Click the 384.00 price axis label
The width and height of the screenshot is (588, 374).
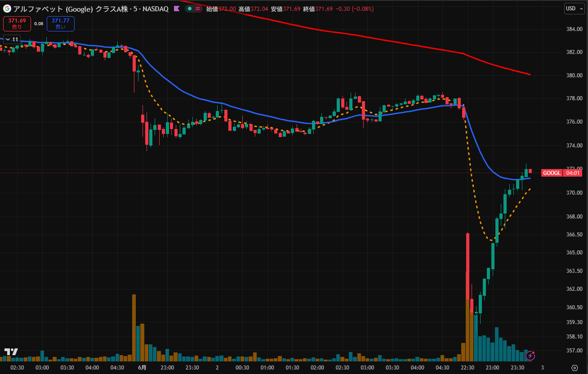pos(573,29)
